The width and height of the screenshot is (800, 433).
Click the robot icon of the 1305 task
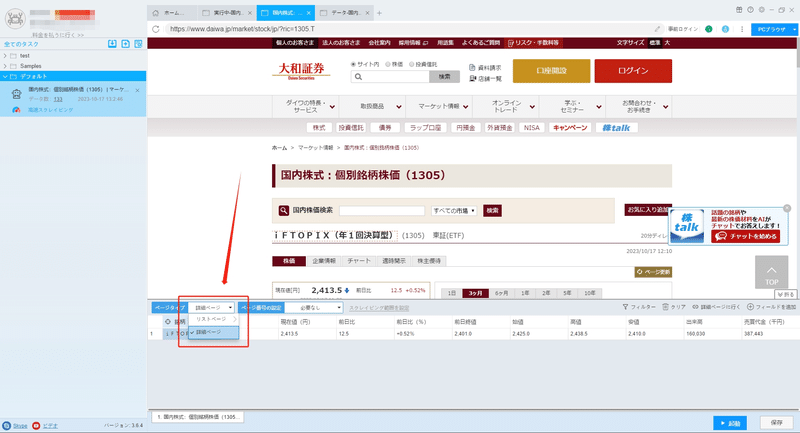(16, 94)
